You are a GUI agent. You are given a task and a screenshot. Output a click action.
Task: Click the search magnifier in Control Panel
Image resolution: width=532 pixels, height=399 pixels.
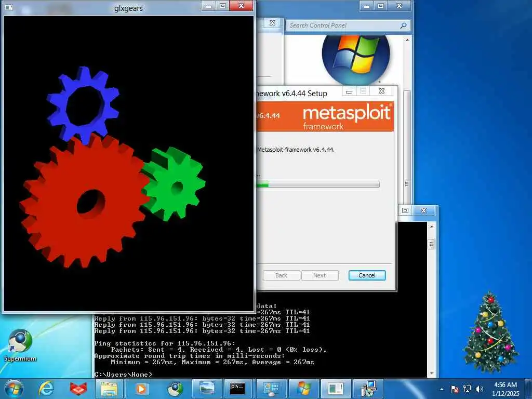point(403,25)
